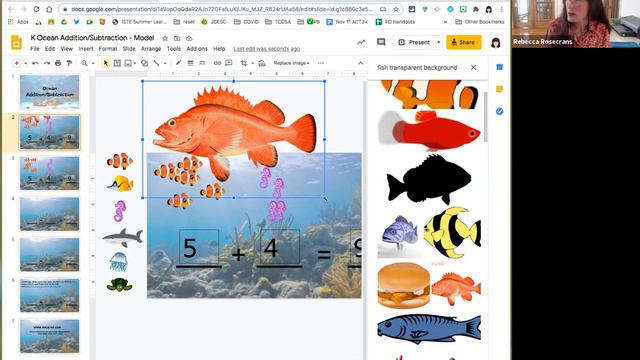Click the border color pencil icon
The height and width of the screenshot is (360, 640).
coord(178,63)
